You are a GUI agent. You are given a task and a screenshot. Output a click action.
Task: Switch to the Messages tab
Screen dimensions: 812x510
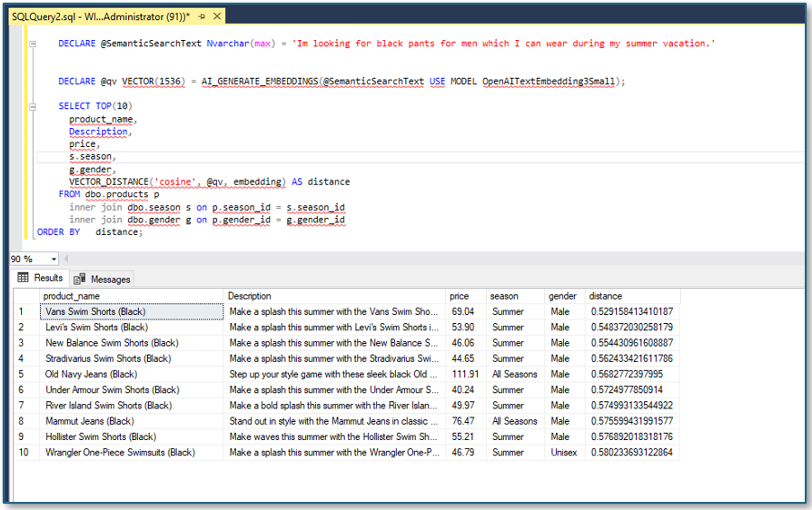point(102,279)
